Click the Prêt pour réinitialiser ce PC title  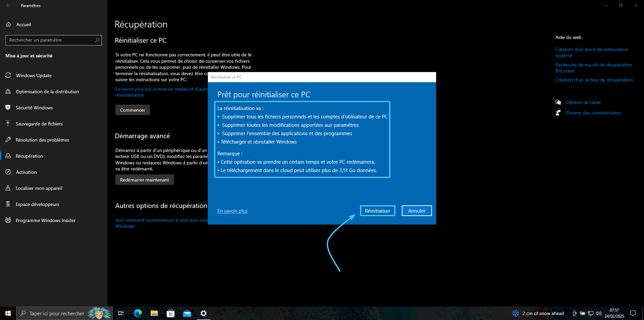tap(264, 95)
